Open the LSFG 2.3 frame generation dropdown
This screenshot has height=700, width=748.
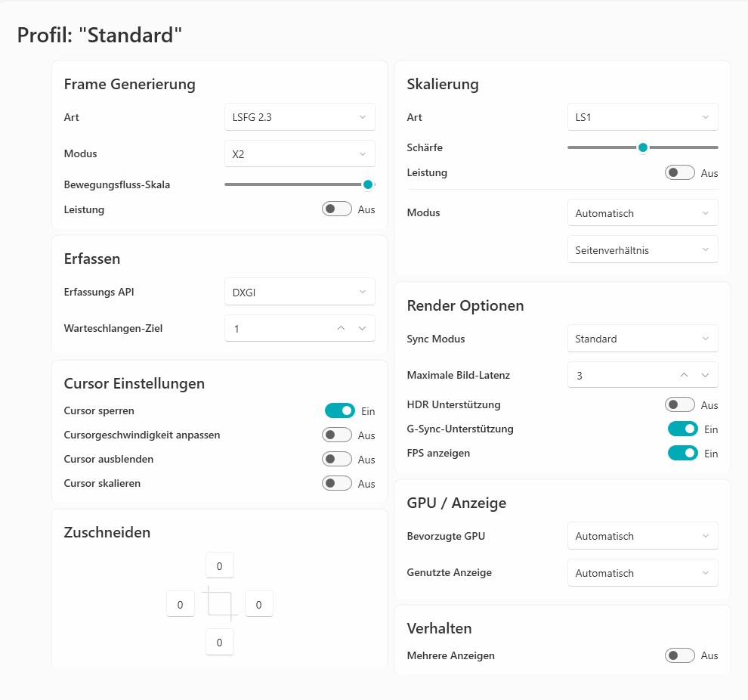click(x=299, y=117)
